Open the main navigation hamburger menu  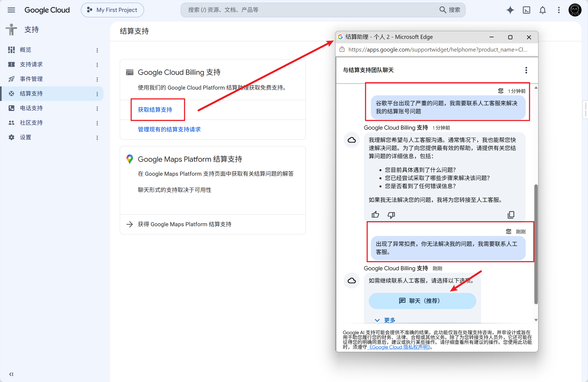(11, 10)
